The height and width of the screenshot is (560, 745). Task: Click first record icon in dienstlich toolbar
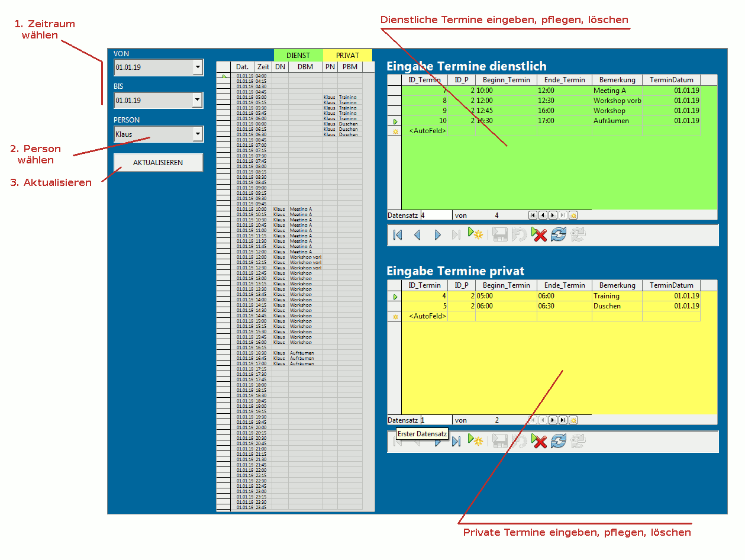pos(398,235)
